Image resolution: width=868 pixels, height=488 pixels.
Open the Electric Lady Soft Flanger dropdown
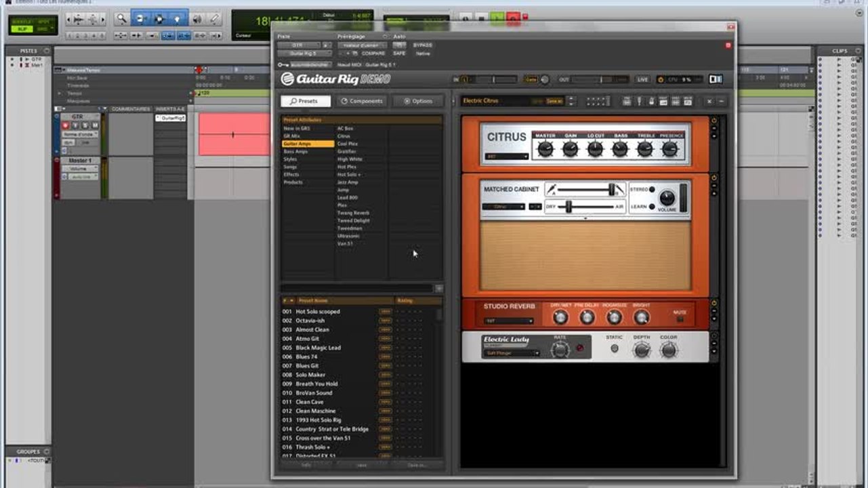(x=512, y=353)
